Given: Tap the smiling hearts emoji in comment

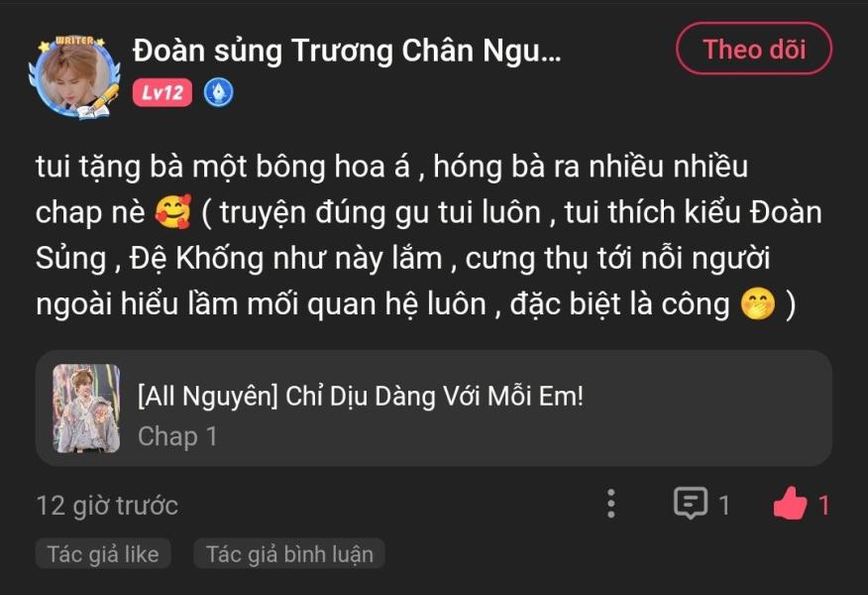Looking at the screenshot, I should coord(173,211).
